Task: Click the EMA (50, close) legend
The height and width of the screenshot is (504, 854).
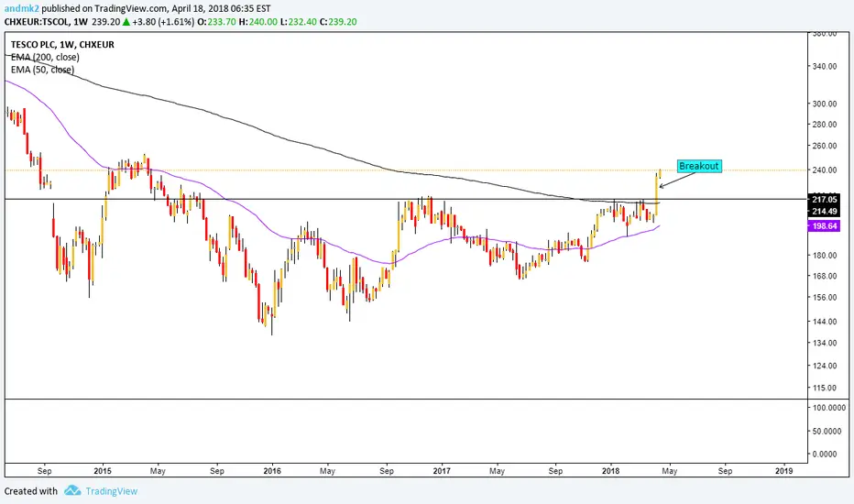Action: pos(42,70)
